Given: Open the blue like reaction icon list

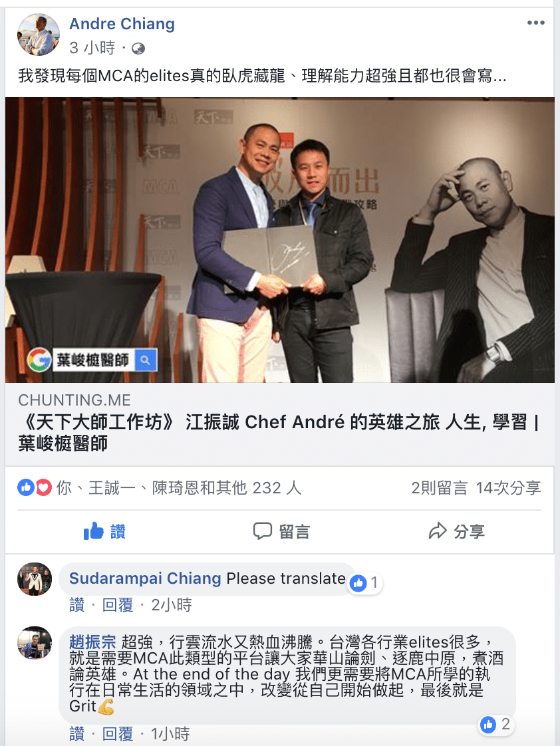Looking at the screenshot, I should click(x=26, y=487).
